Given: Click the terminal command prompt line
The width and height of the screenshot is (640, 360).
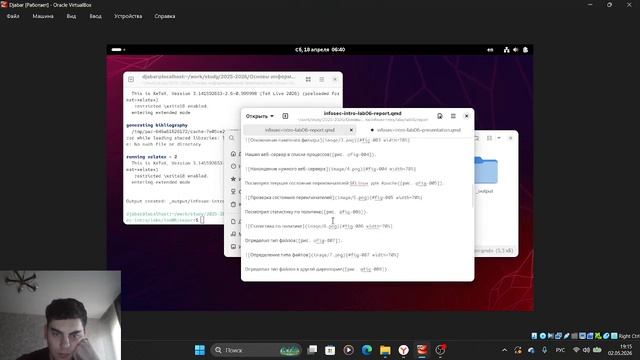Looking at the screenshot, I should 175,217.
